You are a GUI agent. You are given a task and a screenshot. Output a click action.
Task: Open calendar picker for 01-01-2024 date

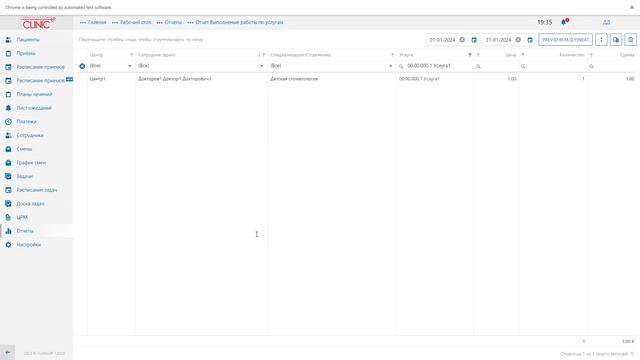(x=474, y=40)
